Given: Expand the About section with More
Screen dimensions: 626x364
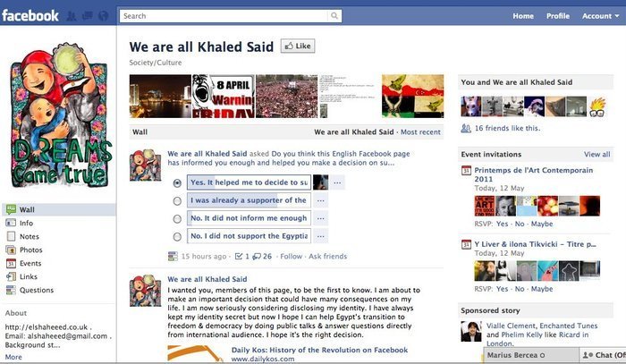Looking at the screenshot, I should pos(13,357).
